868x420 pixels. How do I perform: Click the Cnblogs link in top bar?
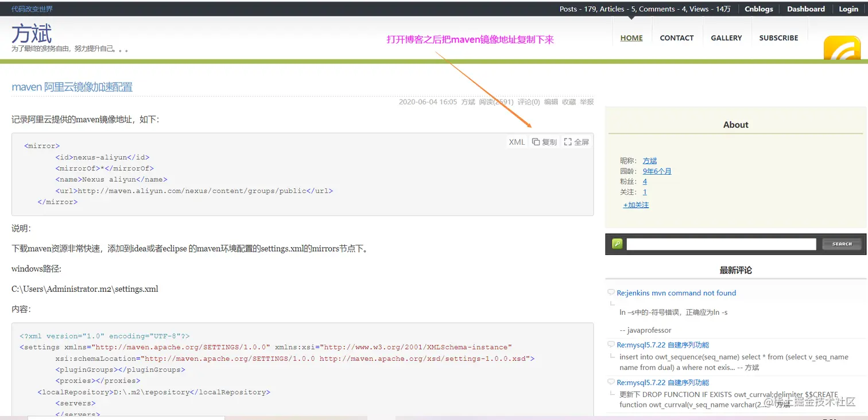click(759, 9)
